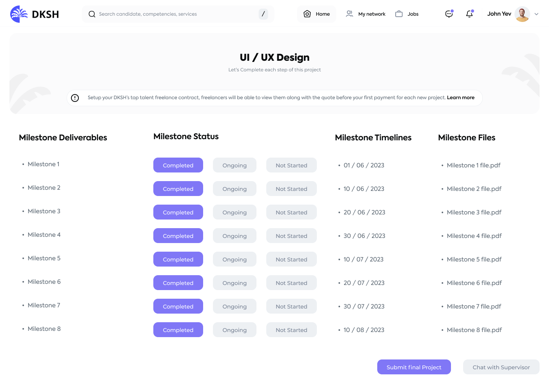Open Chat with Supervisor

(501, 367)
